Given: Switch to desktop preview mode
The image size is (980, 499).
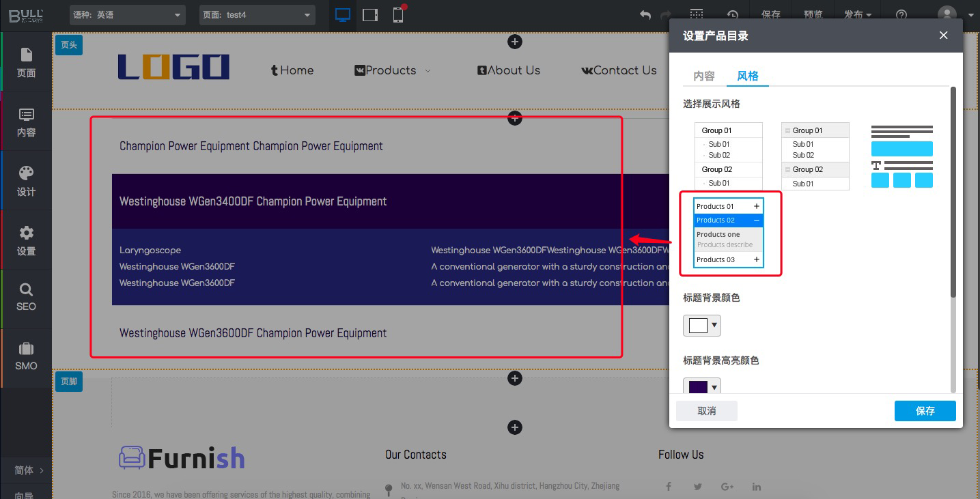Looking at the screenshot, I should [343, 15].
